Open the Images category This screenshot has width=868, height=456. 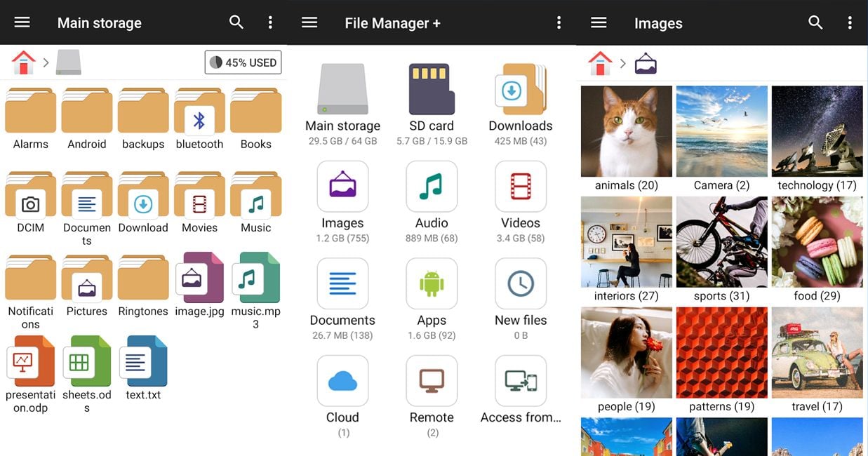point(342,202)
